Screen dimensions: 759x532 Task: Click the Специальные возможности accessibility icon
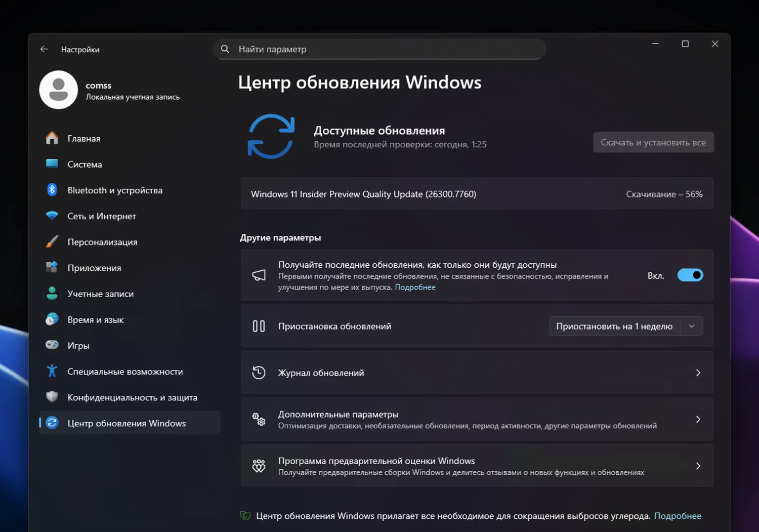pyautogui.click(x=52, y=371)
